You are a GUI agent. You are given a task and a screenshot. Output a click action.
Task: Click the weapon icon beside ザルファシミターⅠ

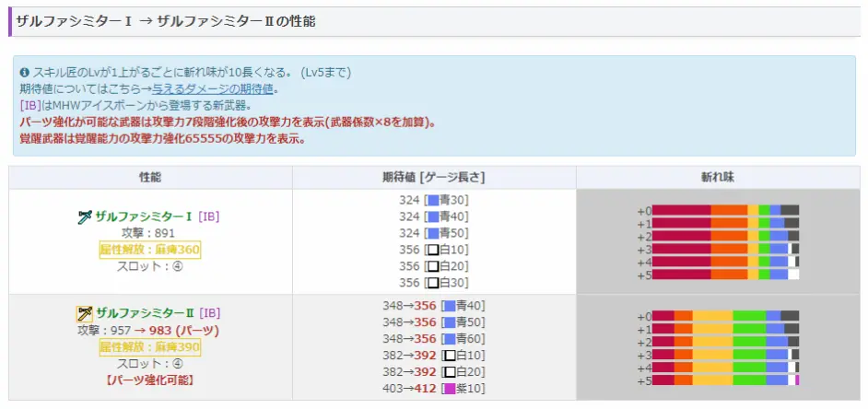coord(85,217)
